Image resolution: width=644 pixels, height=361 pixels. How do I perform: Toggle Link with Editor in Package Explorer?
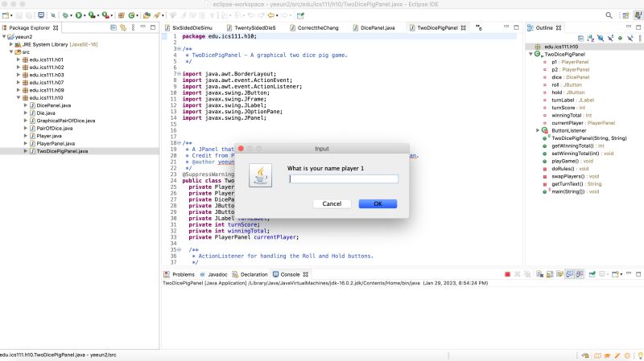click(x=123, y=27)
